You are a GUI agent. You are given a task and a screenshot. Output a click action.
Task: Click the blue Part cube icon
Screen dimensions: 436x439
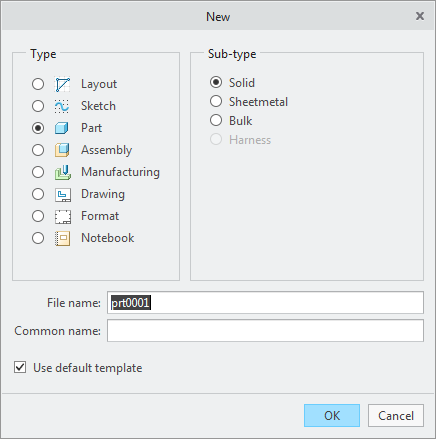[x=62, y=128]
